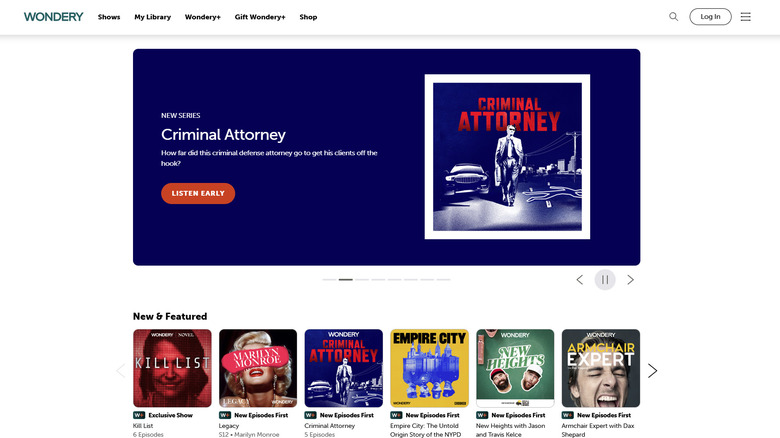Open the search magnifier icon

(x=674, y=16)
